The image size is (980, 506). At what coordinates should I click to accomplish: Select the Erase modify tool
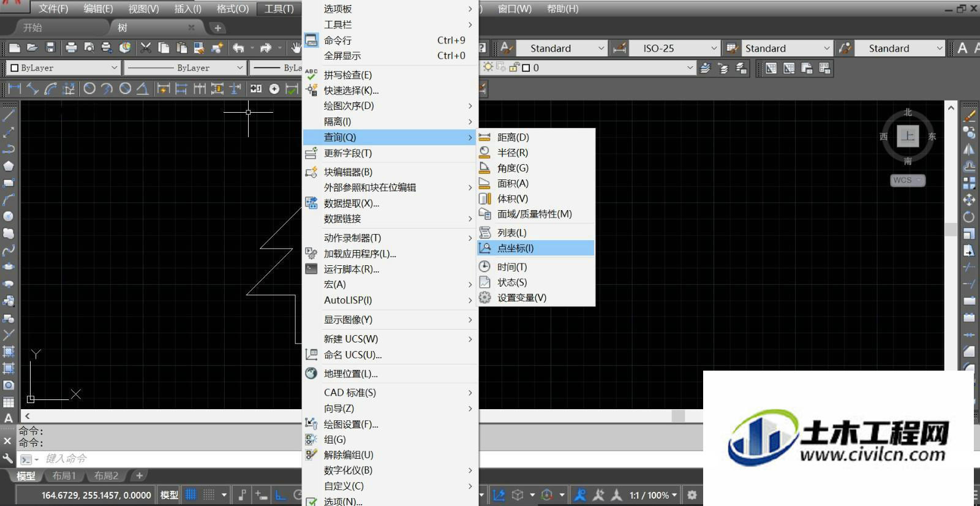tap(969, 115)
